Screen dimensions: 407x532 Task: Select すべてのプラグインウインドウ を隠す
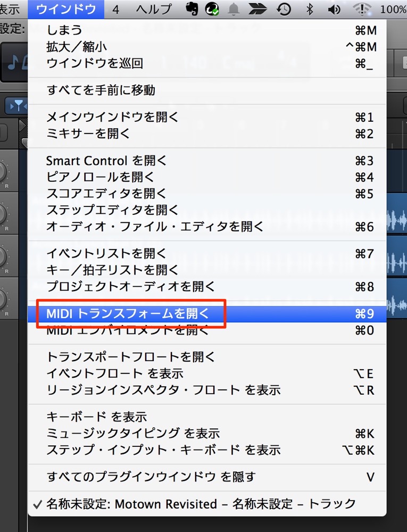pos(207,477)
